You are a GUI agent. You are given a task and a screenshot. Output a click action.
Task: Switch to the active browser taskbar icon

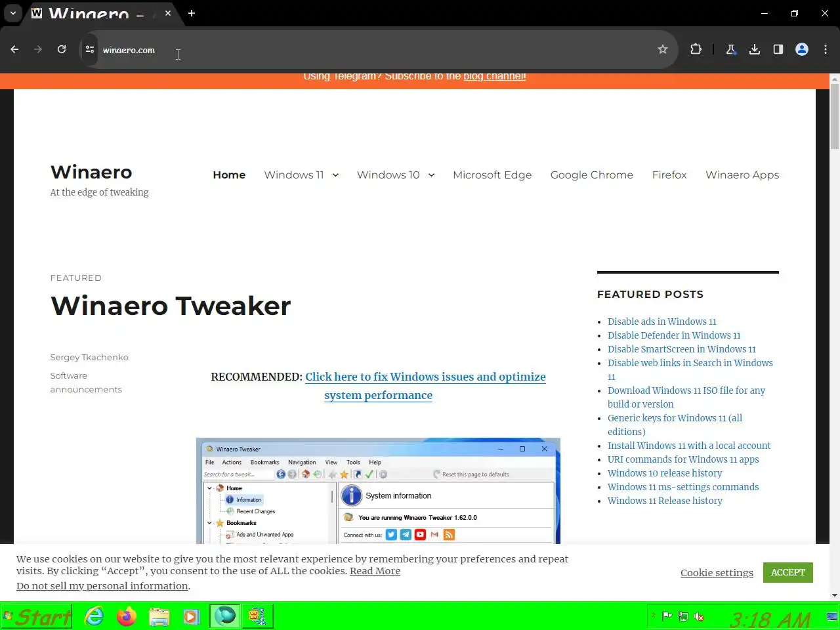(x=225, y=616)
